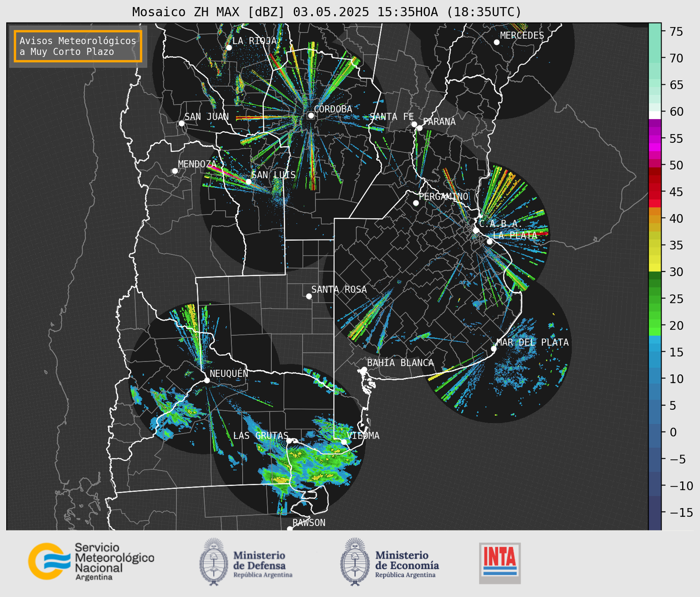Select the Mar del Plata city marker
Screen dimensions: 700x597
[x=493, y=348]
